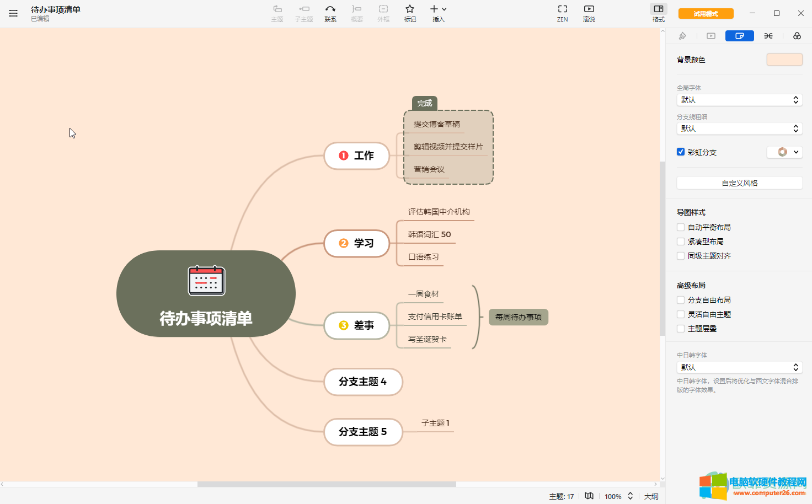The width and height of the screenshot is (812, 504).
Task: Select the 营销会议 subtopic
Action: pos(429,169)
